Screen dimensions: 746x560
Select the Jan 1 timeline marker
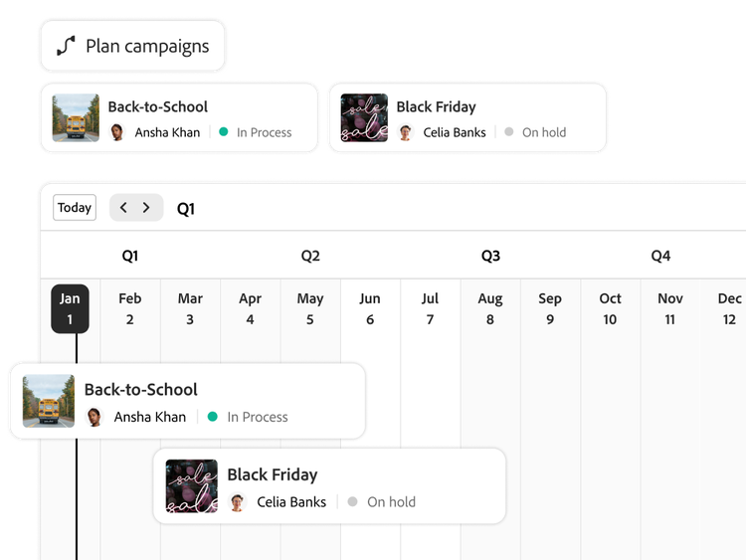[x=70, y=308]
